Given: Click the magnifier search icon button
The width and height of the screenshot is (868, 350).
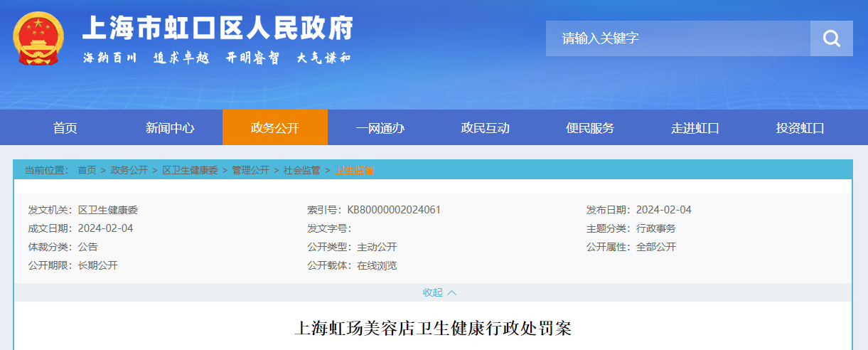Looking at the screenshot, I should (x=831, y=38).
